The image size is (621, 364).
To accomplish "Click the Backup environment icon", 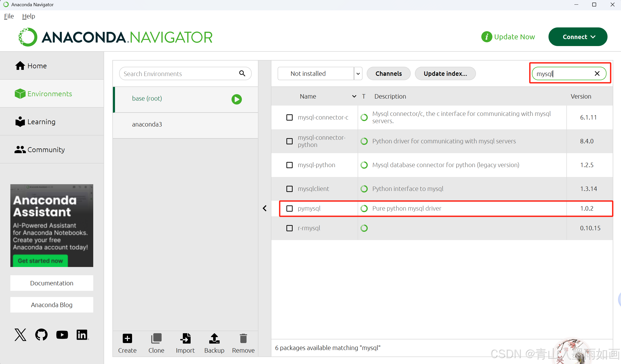I will [x=214, y=338].
